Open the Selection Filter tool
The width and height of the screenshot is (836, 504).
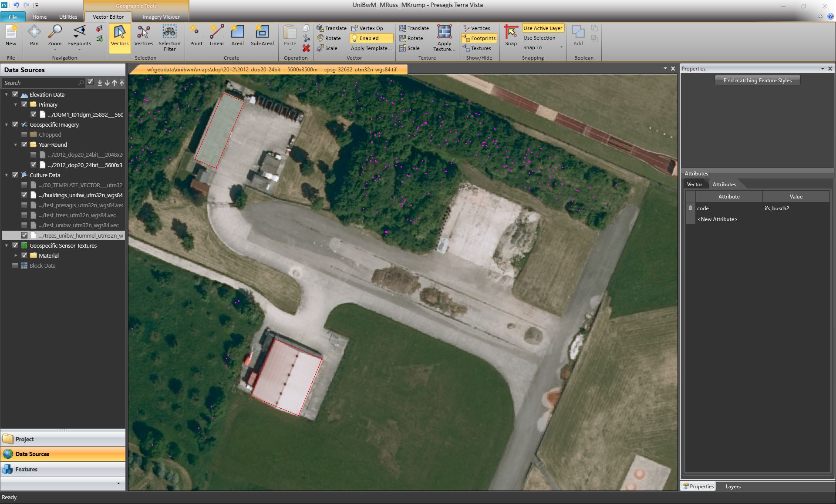169,37
